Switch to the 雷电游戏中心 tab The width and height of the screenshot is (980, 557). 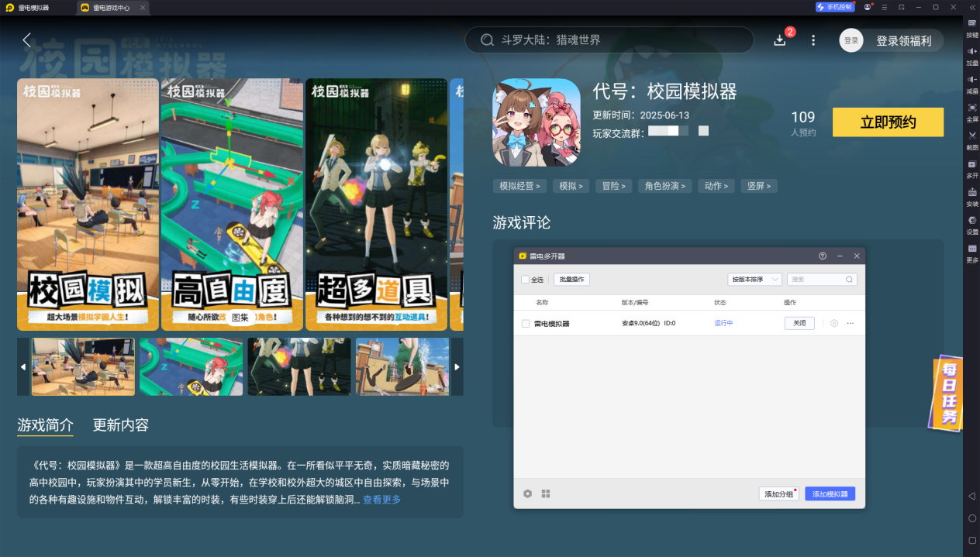point(113,7)
